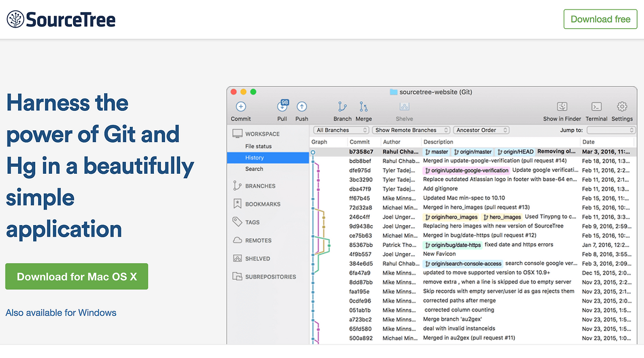The image size is (644, 358).
Task: Select commit 8dd87bb hash
Action: coord(361,282)
